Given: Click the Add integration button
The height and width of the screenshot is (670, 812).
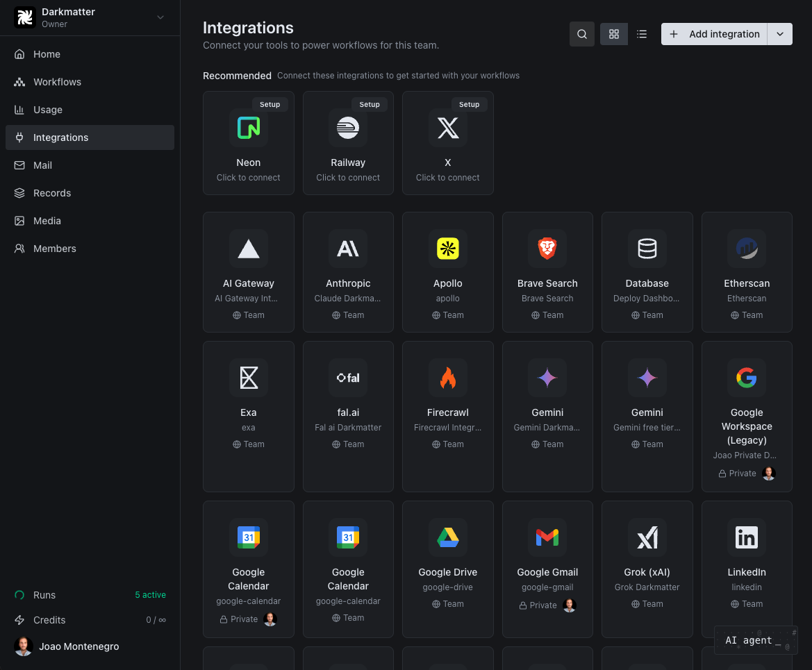Looking at the screenshot, I should coord(714,34).
